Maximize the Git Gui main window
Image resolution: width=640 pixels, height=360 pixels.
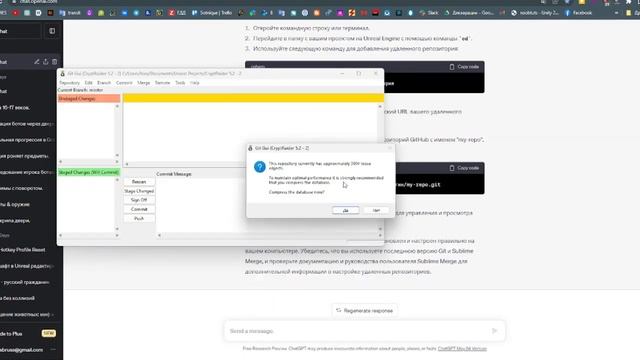tap(358, 73)
